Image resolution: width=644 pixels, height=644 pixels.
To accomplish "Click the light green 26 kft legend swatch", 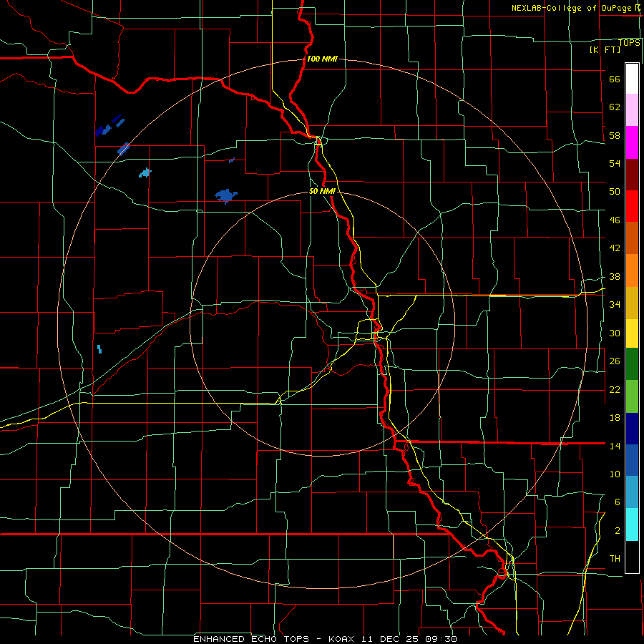I will [632, 396].
